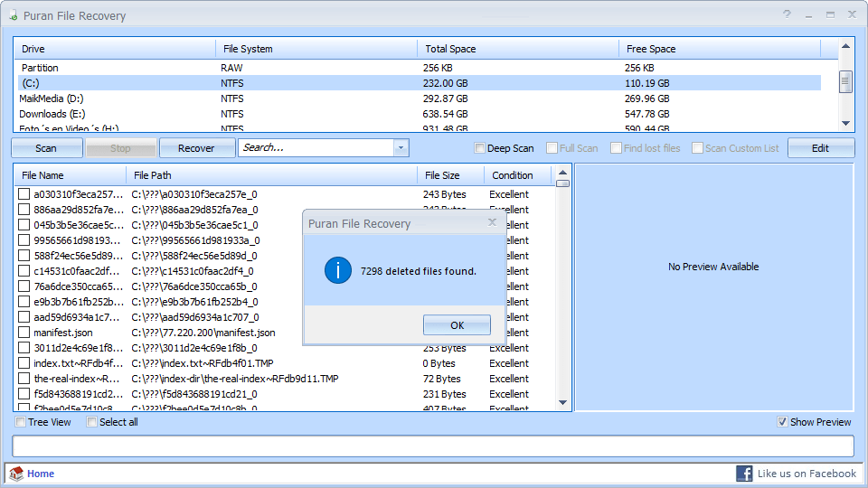Click drive list scroll up arrow

(845, 46)
